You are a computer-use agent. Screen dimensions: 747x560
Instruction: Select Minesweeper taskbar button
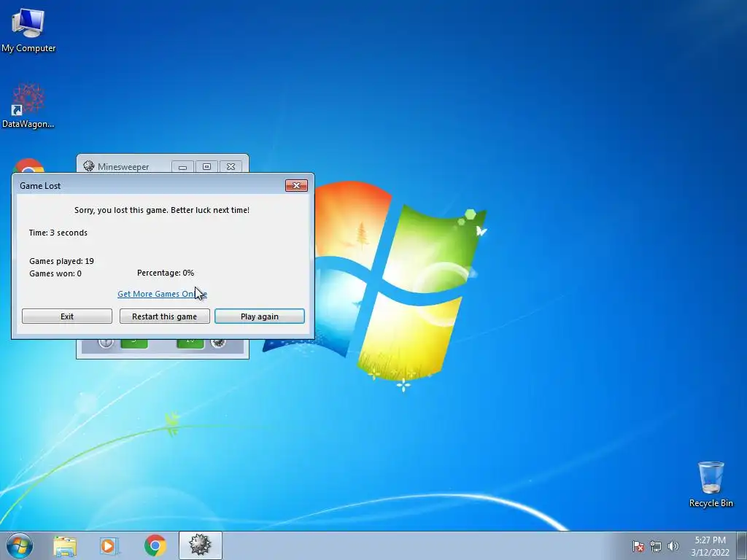coord(201,545)
